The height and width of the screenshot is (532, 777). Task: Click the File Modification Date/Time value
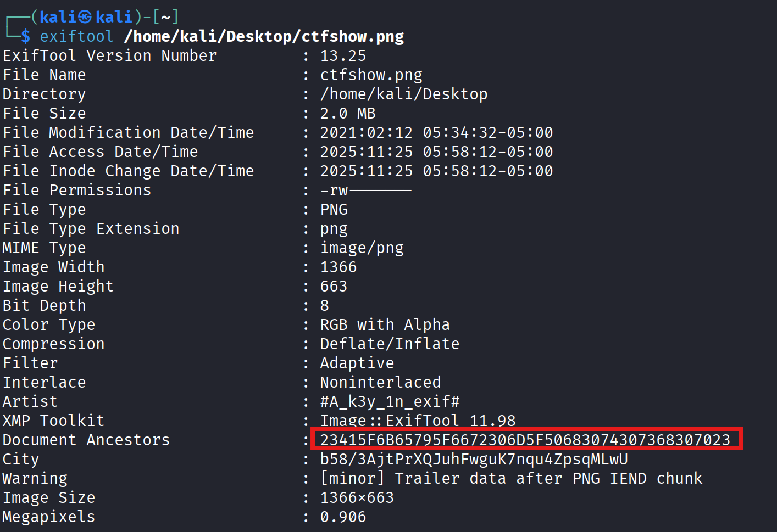pos(436,132)
